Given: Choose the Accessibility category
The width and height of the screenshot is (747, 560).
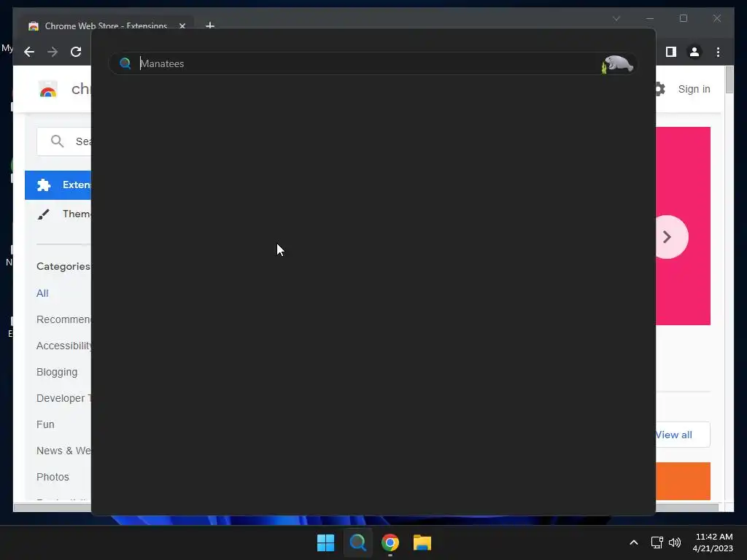Looking at the screenshot, I should (x=63, y=346).
